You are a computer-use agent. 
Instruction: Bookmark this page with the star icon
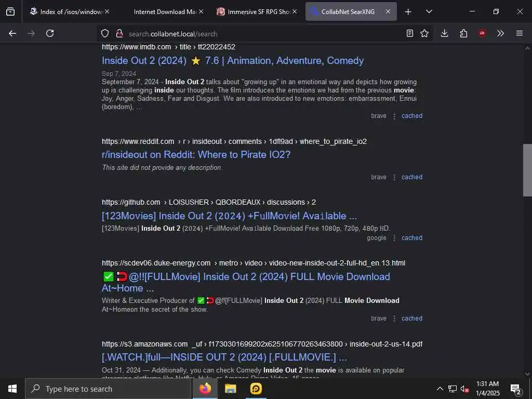tap(424, 33)
